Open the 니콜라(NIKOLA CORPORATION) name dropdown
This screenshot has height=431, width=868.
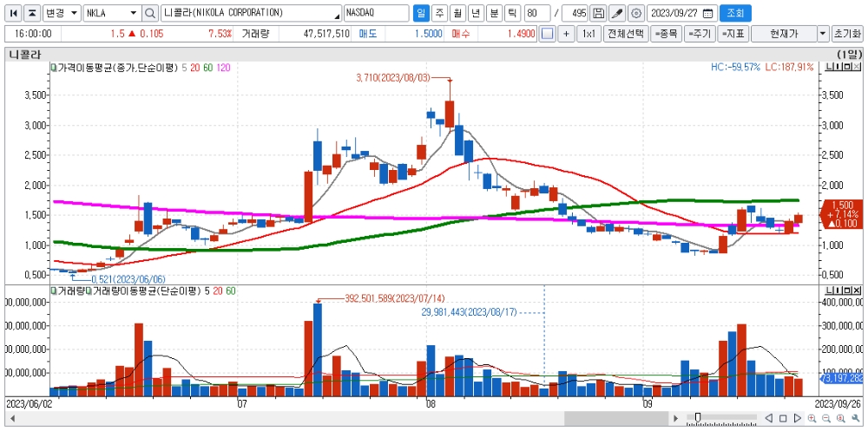[x=338, y=15]
